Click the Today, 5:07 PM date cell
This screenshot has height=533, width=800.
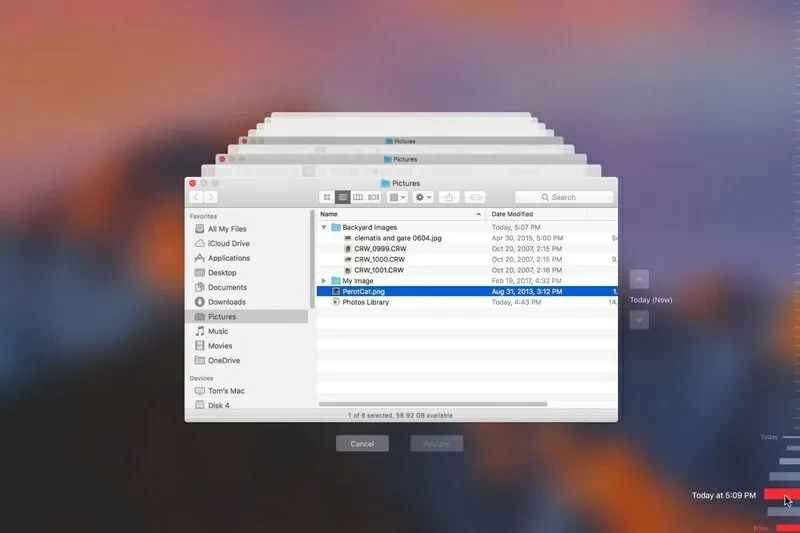516,227
